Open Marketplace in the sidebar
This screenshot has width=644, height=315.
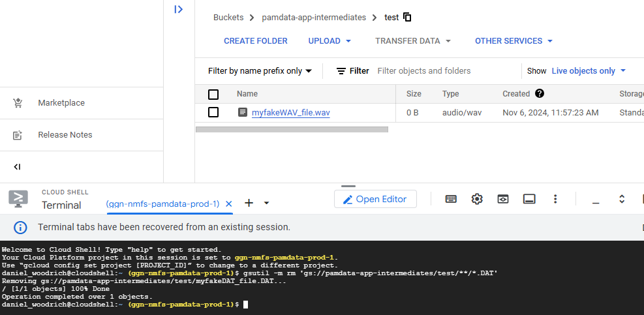(61, 103)
